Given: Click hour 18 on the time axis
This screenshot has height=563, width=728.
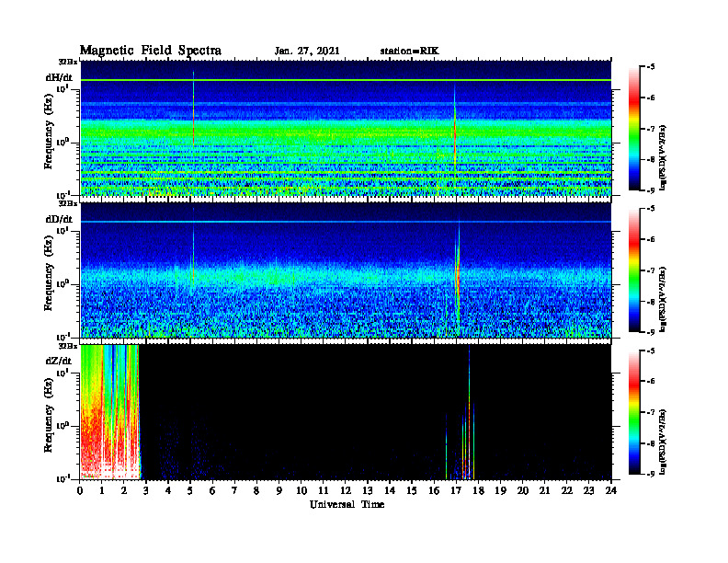Looking at the screenshot, I should 478,491.
